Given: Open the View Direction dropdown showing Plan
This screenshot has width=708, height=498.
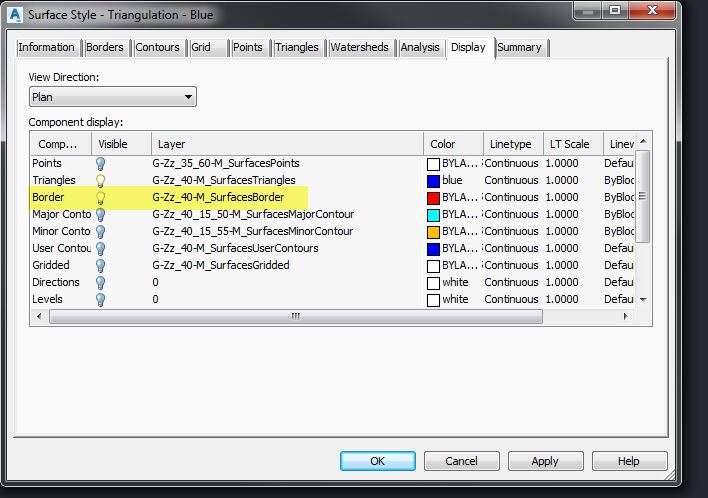Looking at the screenshot, I should click(x=113, y=97).
